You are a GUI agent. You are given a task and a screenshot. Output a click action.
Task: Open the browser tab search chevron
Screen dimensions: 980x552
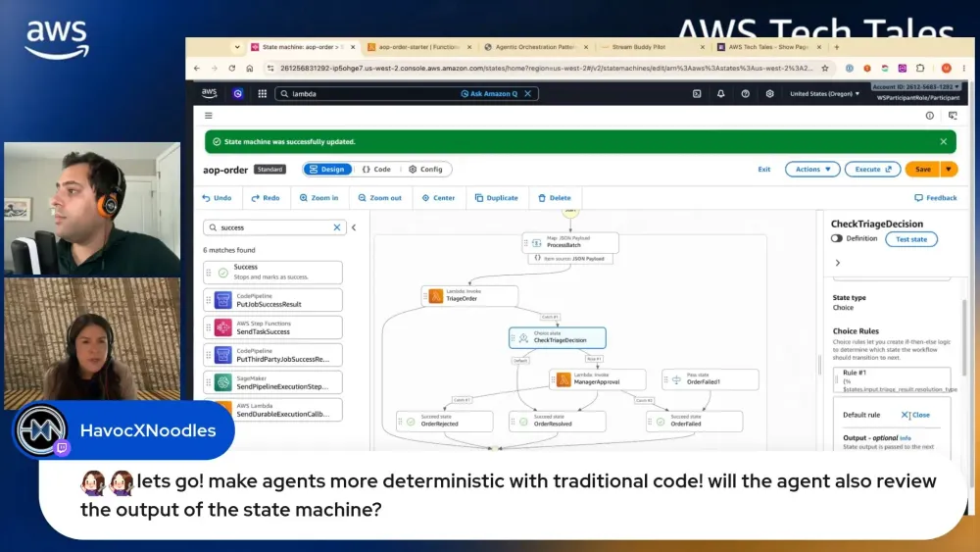coord(237,47)
